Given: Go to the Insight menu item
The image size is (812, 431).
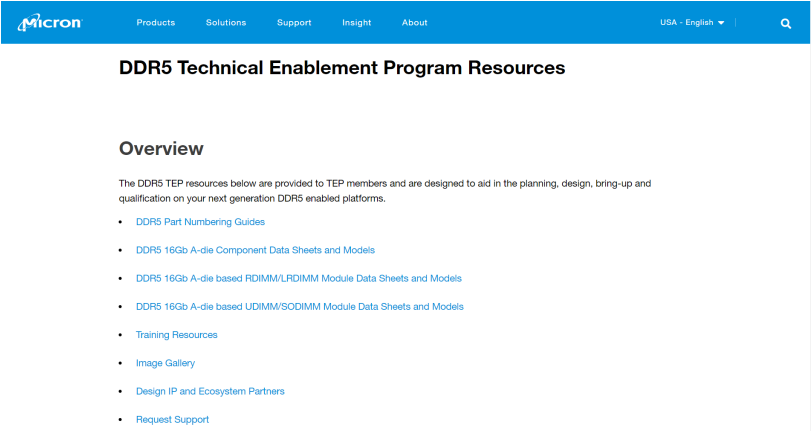Looking at the screenshot, I should click(356, 22).
